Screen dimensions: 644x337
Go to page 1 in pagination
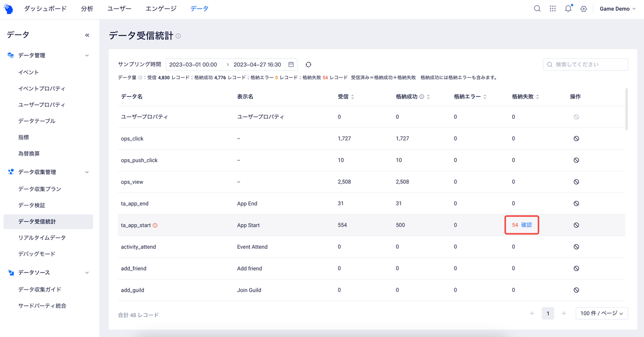pyautogui.click(x=548, y=313)
